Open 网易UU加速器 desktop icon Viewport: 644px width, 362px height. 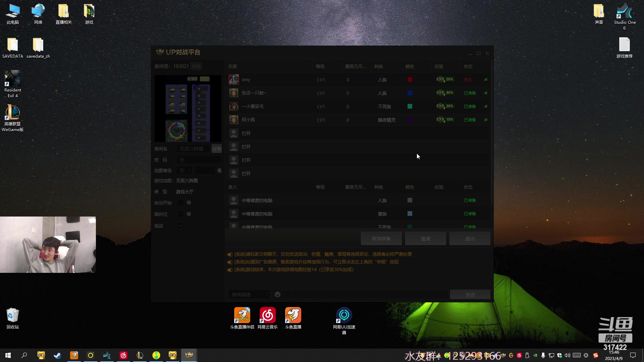(344, 316)
